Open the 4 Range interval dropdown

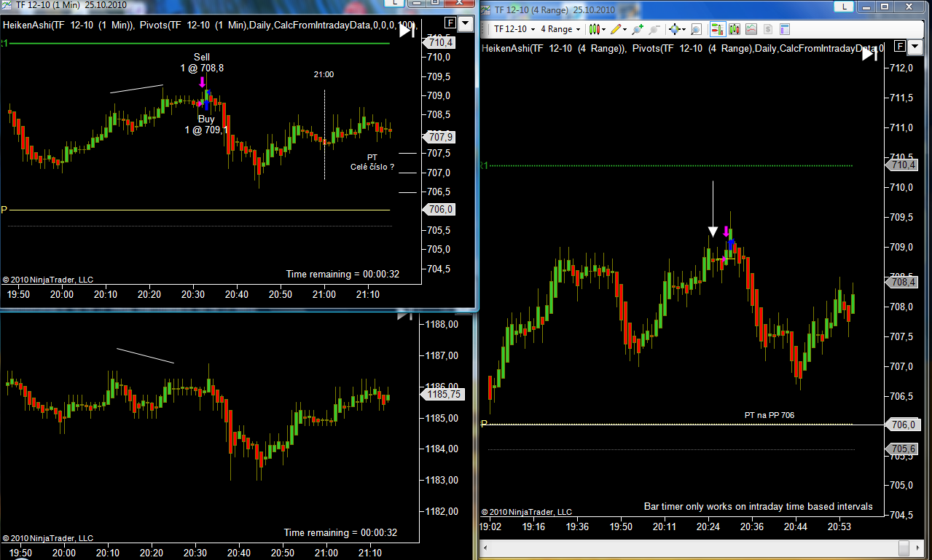(560, 29)
